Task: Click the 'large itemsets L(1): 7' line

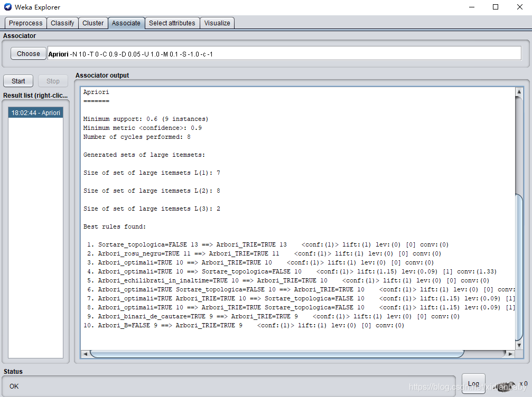Action: [x=152, y=173]
